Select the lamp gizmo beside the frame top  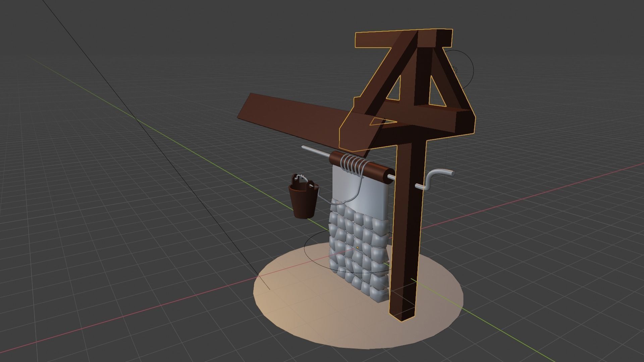tap(455, 69)
